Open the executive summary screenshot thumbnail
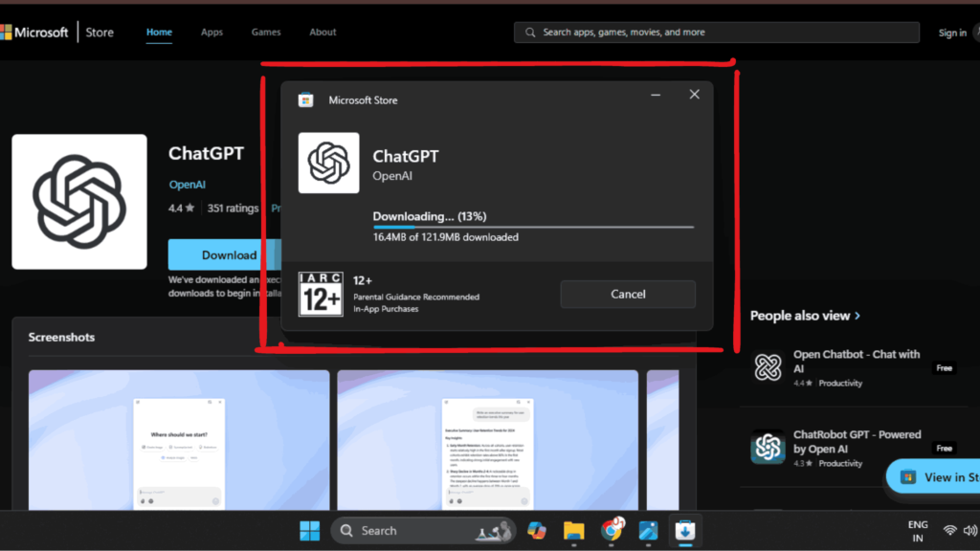 (487, 440)
